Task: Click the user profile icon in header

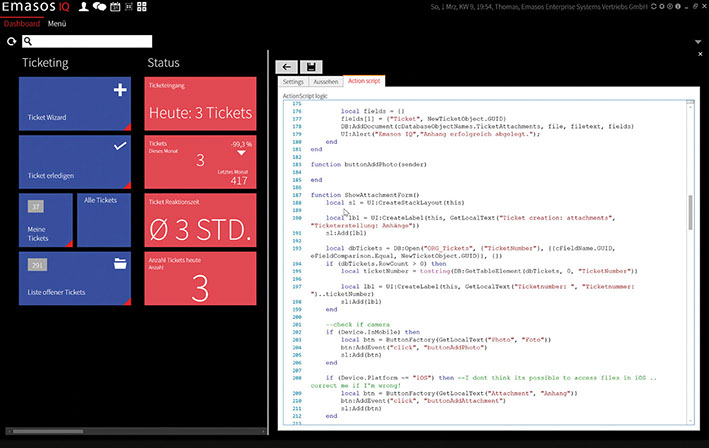Action: pos(83,7)
